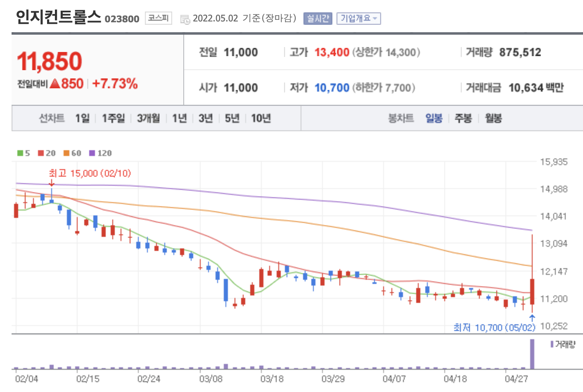Image resolution: width=583 pixels, height=392 pixels.
Task: Click the stock name 인지컨트롤스
Action: pyautogui.click(x=59, y=17)
